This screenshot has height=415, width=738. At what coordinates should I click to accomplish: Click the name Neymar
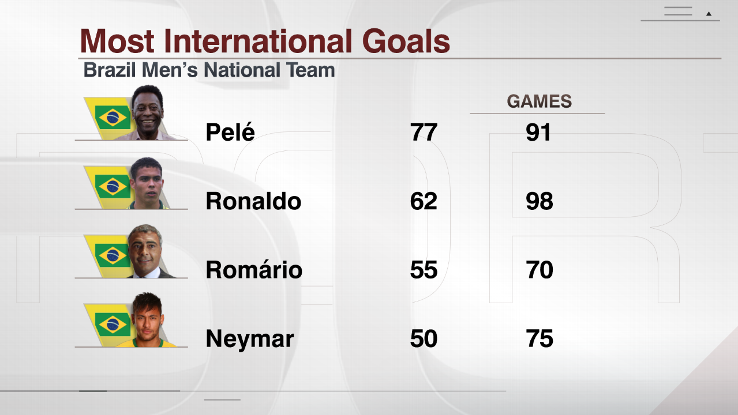point(249,339)
